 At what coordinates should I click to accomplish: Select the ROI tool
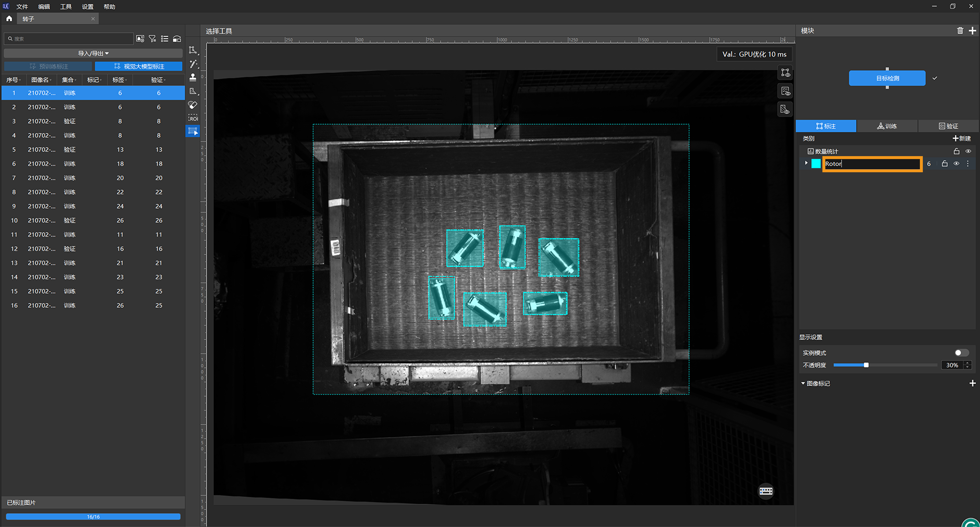pyautogui.click(x=193, y=118)
